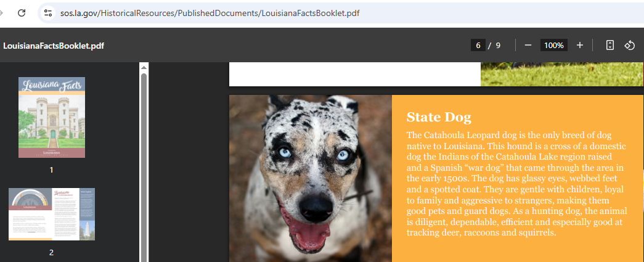This screenshot has width=644, height=262.
Task: Open the site information icon in address bar
Action: tap(48, 13)
